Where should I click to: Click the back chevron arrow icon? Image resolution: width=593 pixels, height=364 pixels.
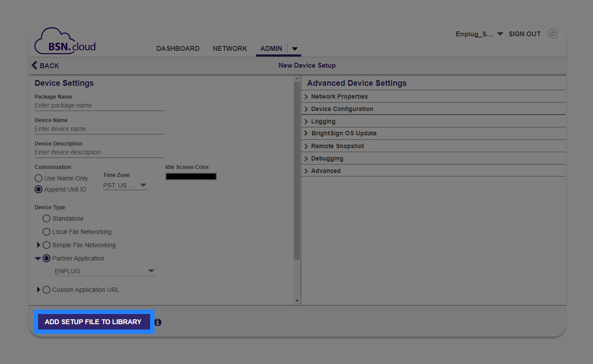[x=35, y=65]
